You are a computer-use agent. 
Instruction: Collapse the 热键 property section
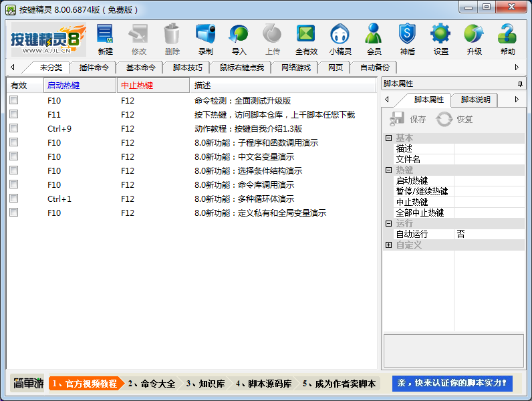[388, 170]
